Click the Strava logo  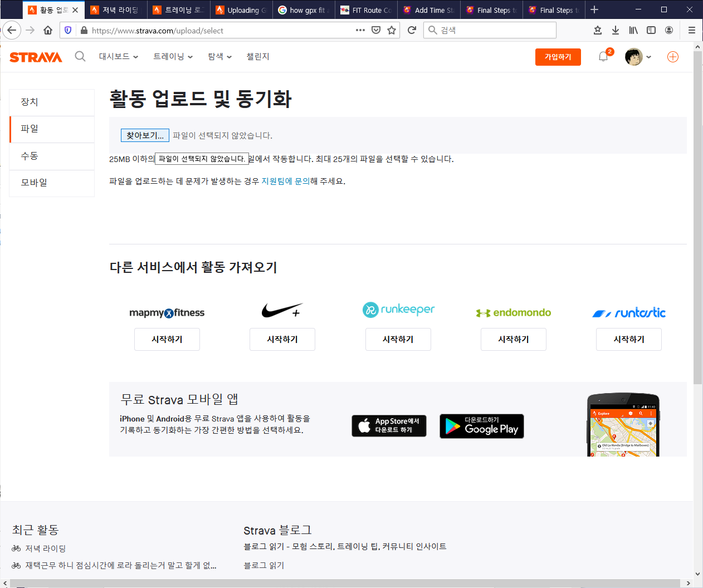tap(36, 57)
